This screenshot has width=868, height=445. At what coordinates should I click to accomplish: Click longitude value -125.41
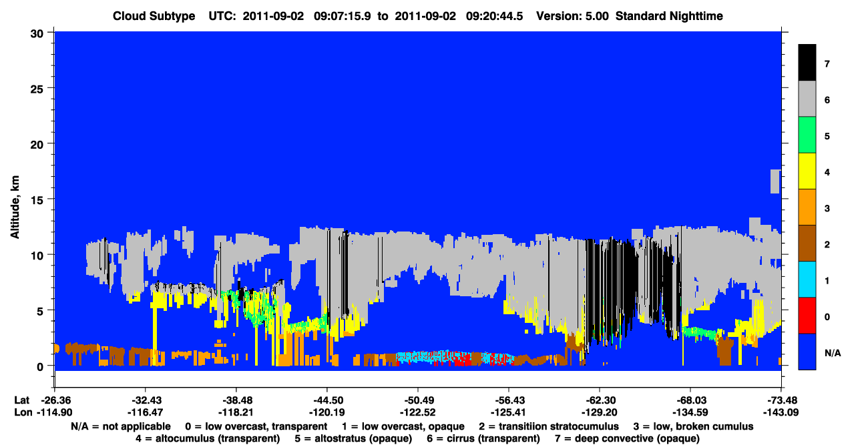(508, 412)
